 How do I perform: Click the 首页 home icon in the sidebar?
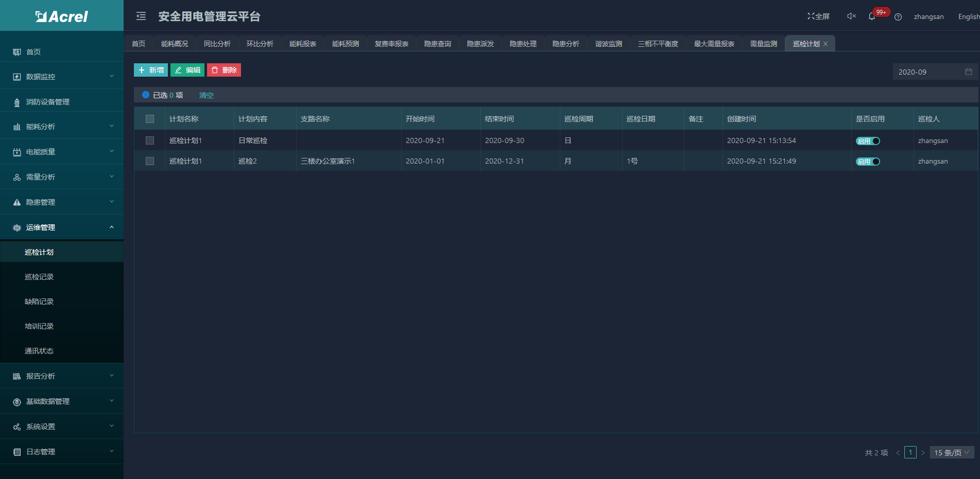[17, 52]
